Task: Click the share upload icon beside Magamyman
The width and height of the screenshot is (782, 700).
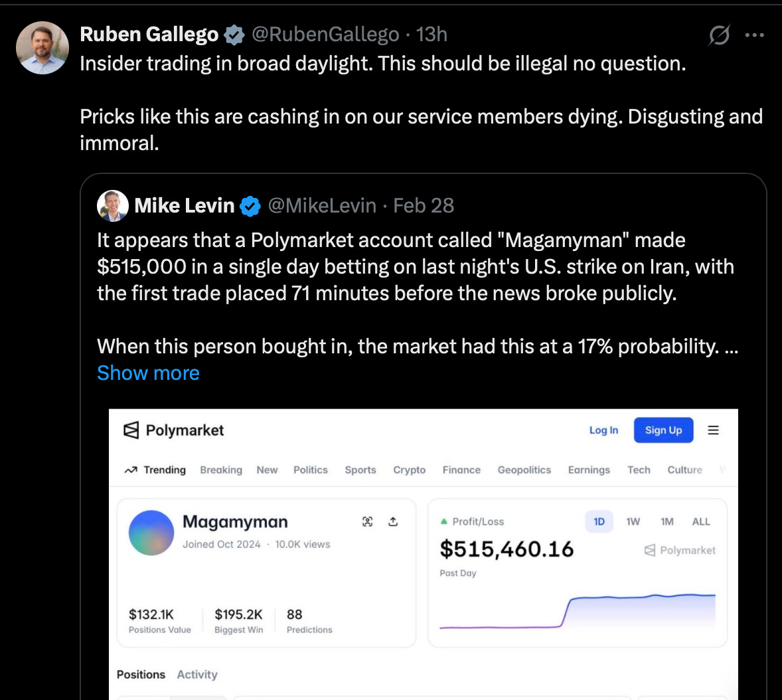Action: (x=393, y=522)
